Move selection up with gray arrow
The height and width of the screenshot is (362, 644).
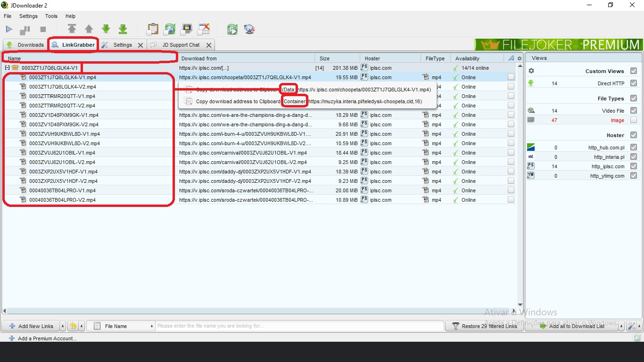click(x=89, y=29)
